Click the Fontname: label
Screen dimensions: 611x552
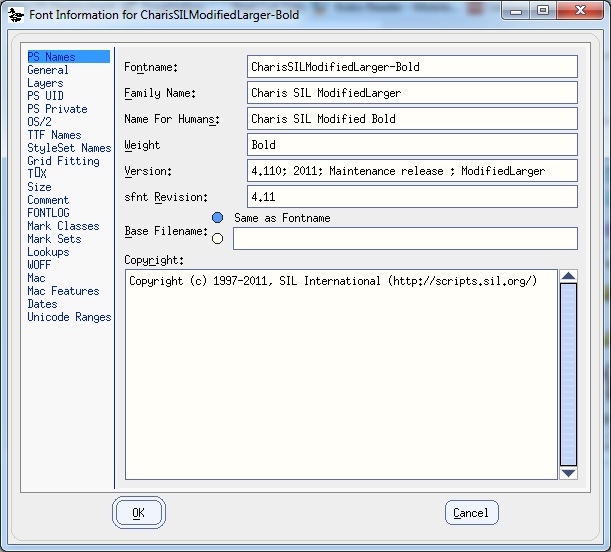pos(151,67)
